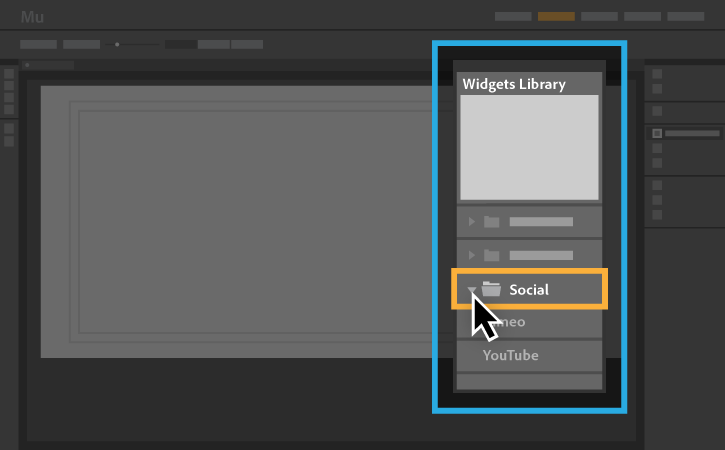Click the second closed folder icon
Viewport: 725px width, 450px height.
coord(492,255)
